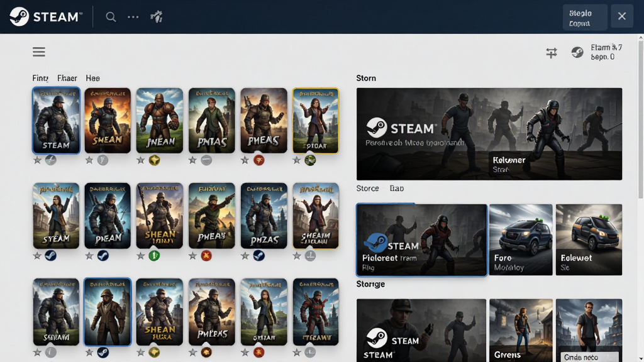
Task: Switch to the Fhaer tab
Action: (67, 78)
